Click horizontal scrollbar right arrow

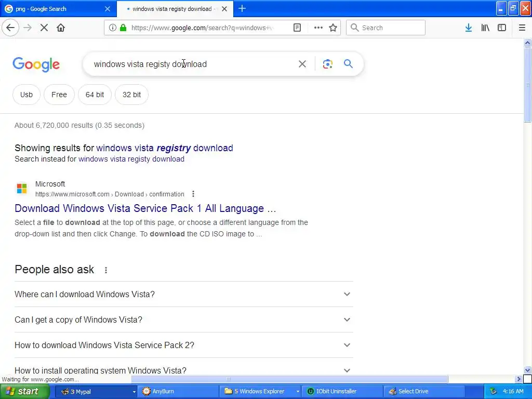[518, 379]
